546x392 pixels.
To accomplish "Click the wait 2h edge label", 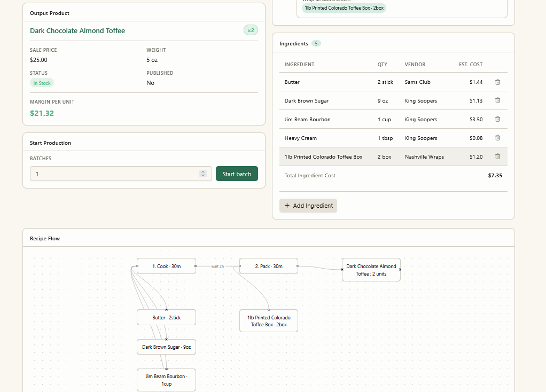I will tap(217, 266).
